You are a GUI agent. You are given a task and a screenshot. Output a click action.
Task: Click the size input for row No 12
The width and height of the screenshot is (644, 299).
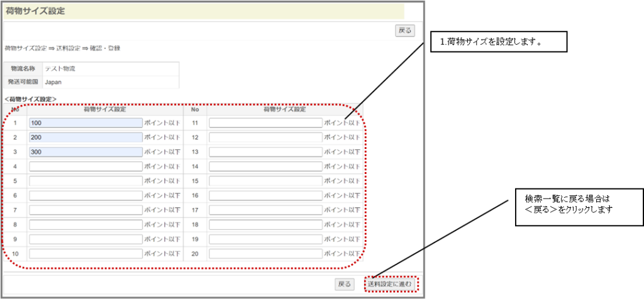tap(265, 138)
